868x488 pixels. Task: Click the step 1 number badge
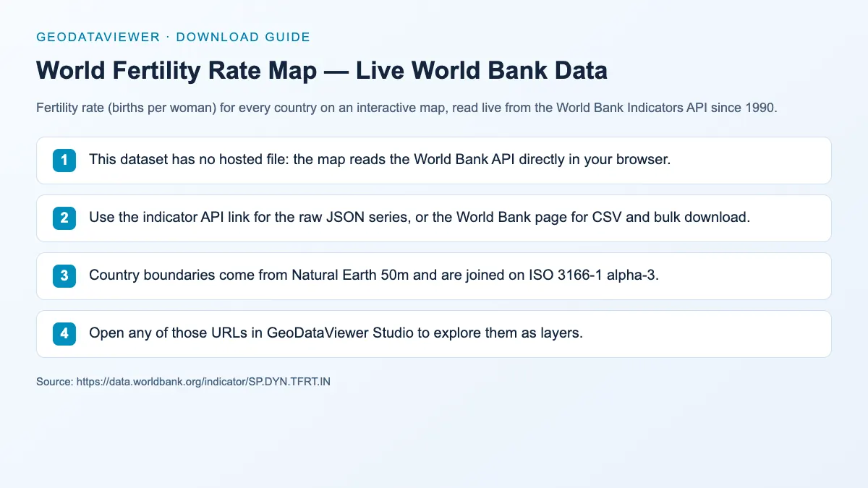tap(64, 160)
